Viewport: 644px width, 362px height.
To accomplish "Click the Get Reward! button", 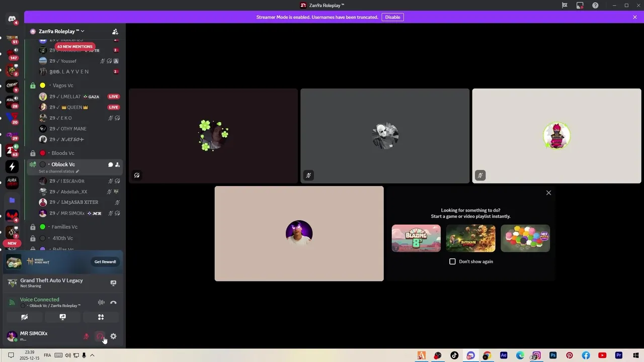I will coord(105,262).
